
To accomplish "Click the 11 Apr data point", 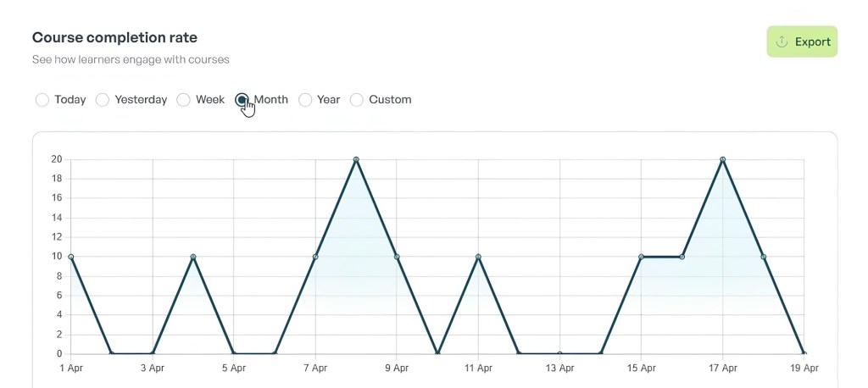I will pos(479,257).
